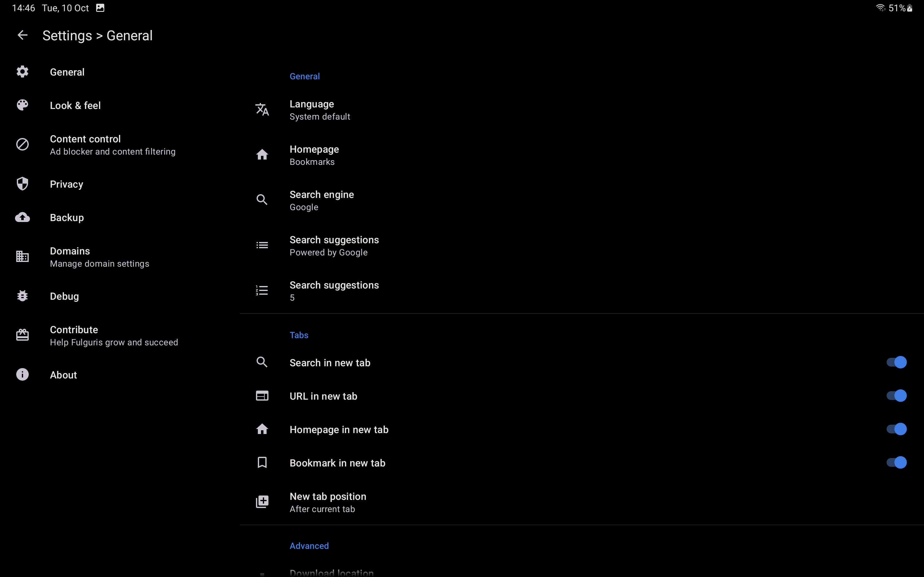The height and width of the screenshot is (577, 924).
Task: Open Contribute to Fulguris page
Action: coord(120,335)
